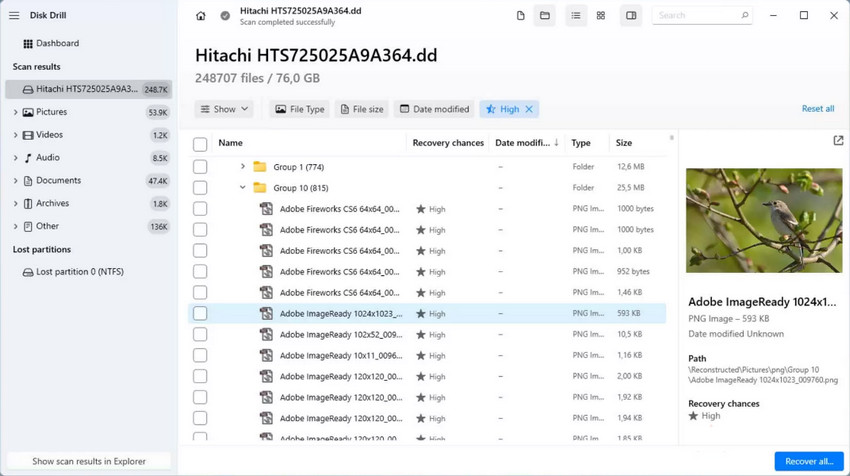850x476 pixels.
Task: Switch to file view icon
Action: 520,16
